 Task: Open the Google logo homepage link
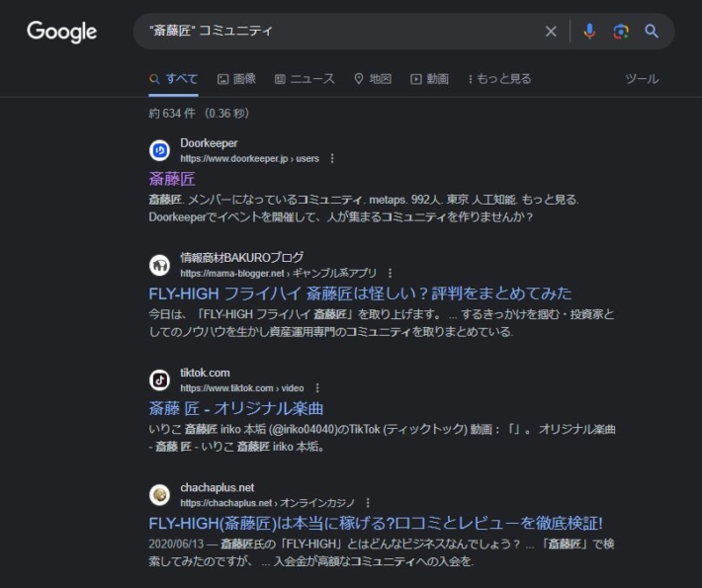pos(61,32)
